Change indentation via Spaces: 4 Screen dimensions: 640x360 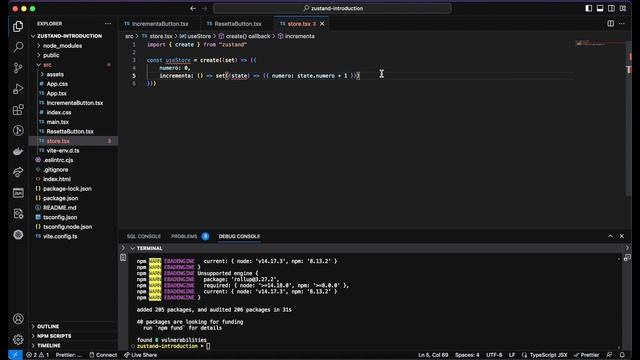tap(467, 355)
